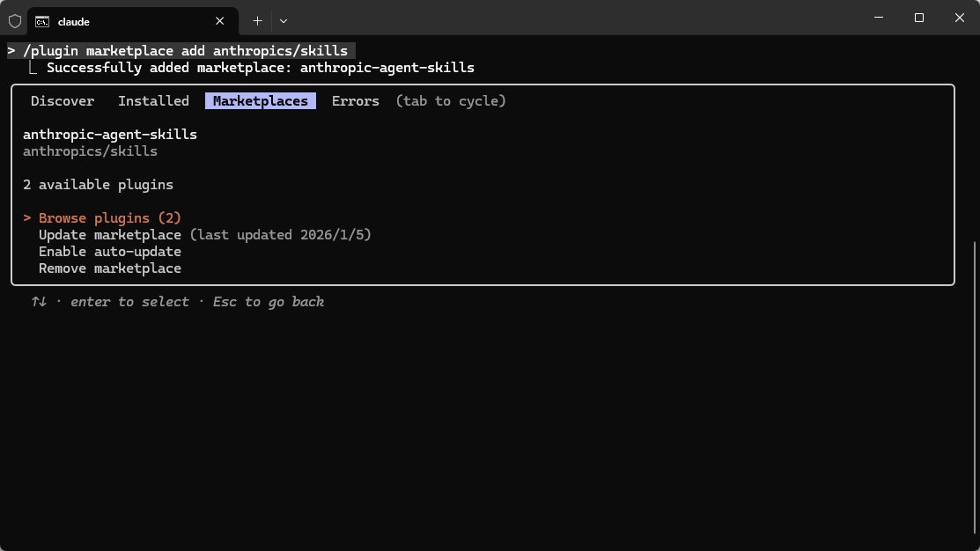Image resolution: width=980 pixels, height=551 pixels.
Task: Switch to the Discover tab
Action: [63, 101]
